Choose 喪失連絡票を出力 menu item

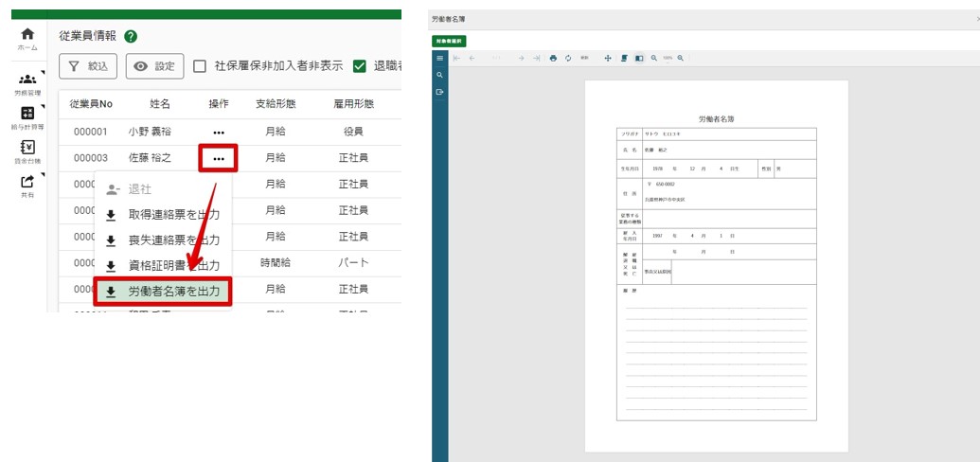coord(163,240)
